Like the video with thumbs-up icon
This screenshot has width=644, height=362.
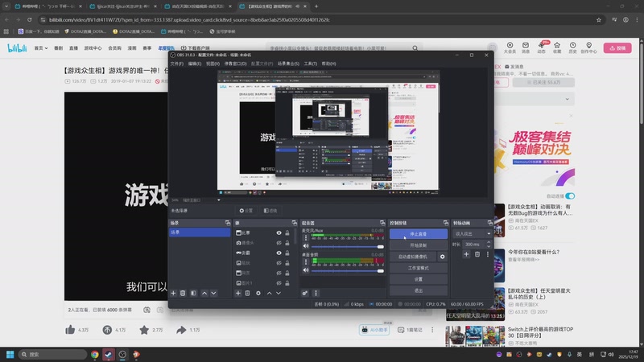coord(70,330)
